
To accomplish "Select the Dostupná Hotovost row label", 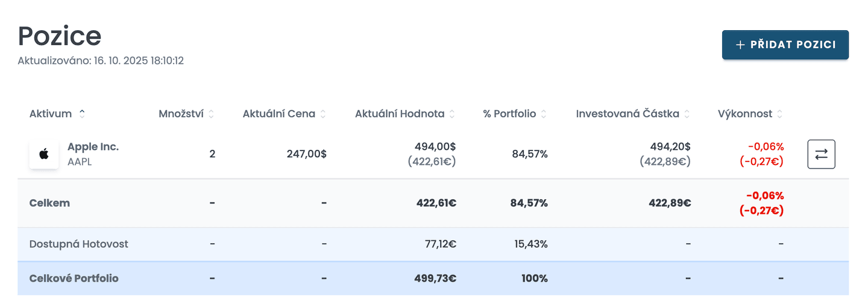I will [78, 244].
